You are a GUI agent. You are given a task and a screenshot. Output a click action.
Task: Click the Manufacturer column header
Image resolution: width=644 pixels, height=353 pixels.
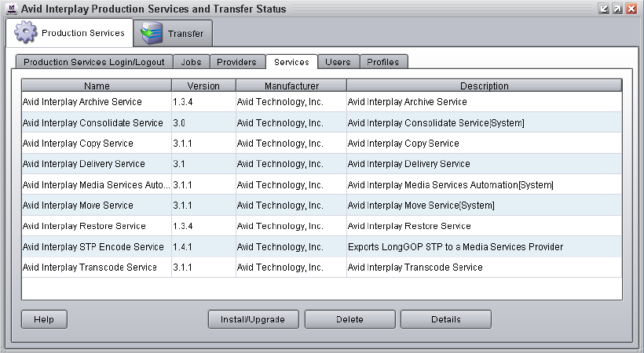pos(291,86)
